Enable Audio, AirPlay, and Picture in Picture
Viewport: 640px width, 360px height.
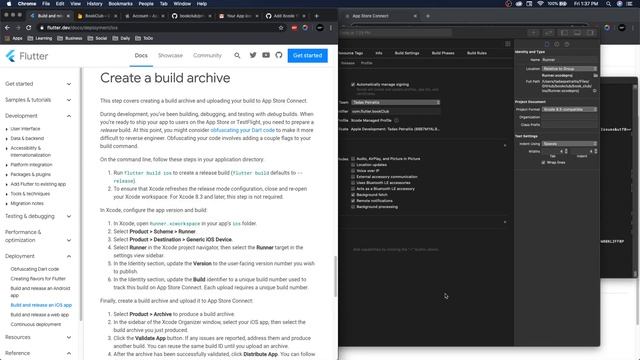[353, 158]
